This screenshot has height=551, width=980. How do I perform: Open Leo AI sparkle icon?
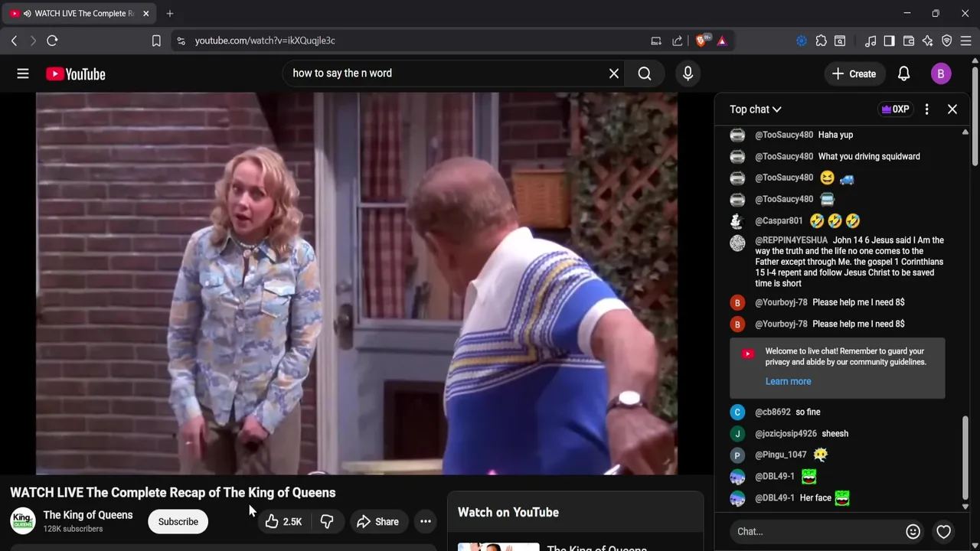(928, 41)
